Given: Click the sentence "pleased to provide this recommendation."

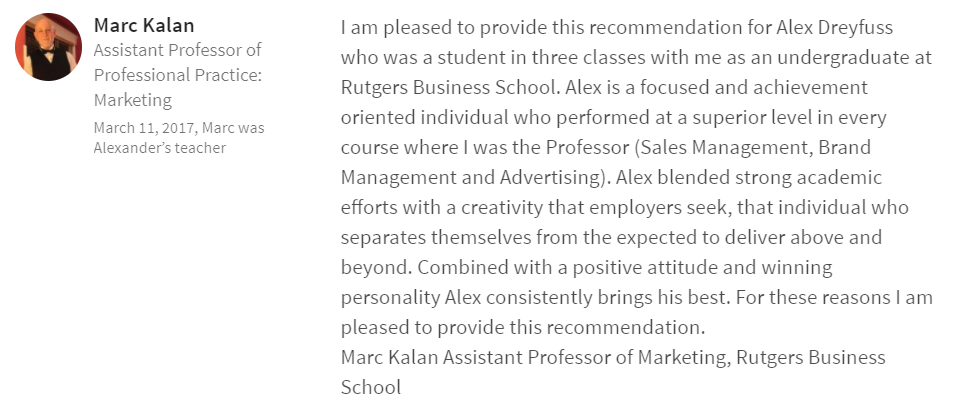Looking at the screenshot, I should click(523, 327).
